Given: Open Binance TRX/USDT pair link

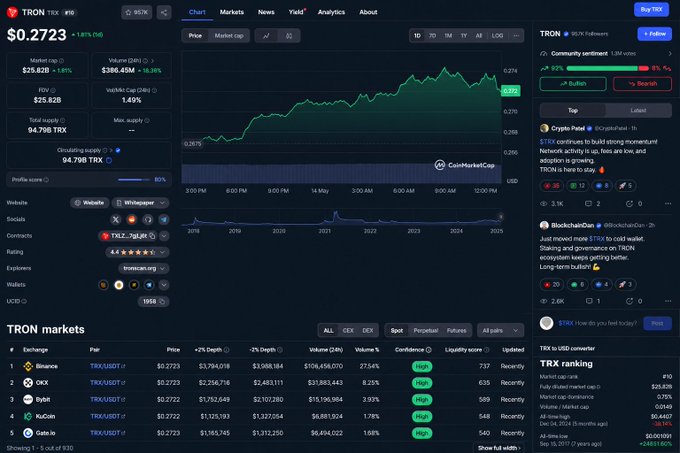Looking at the screenshot, I should [x=107, y=366].
